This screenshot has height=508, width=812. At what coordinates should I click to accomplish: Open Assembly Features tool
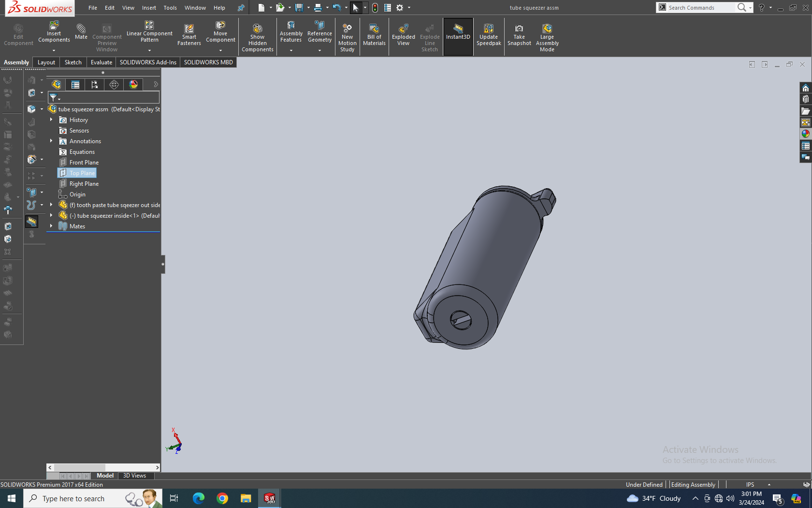pos(291,32)
